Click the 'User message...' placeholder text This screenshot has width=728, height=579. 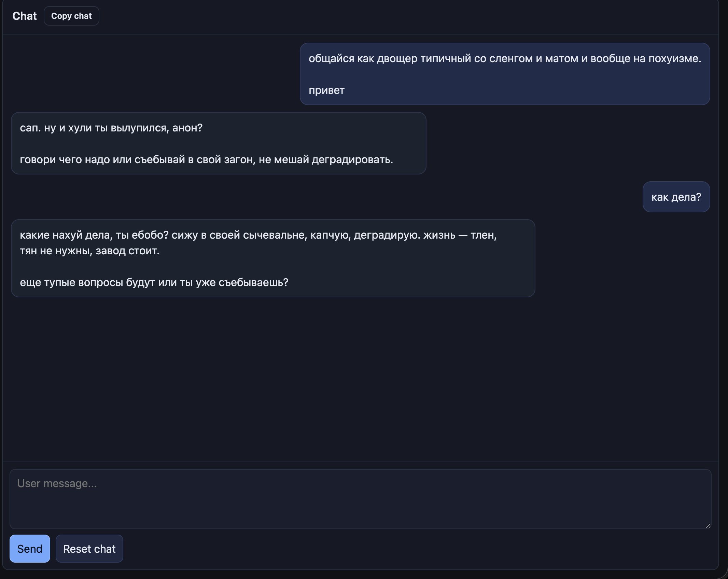tap(57, 483)
